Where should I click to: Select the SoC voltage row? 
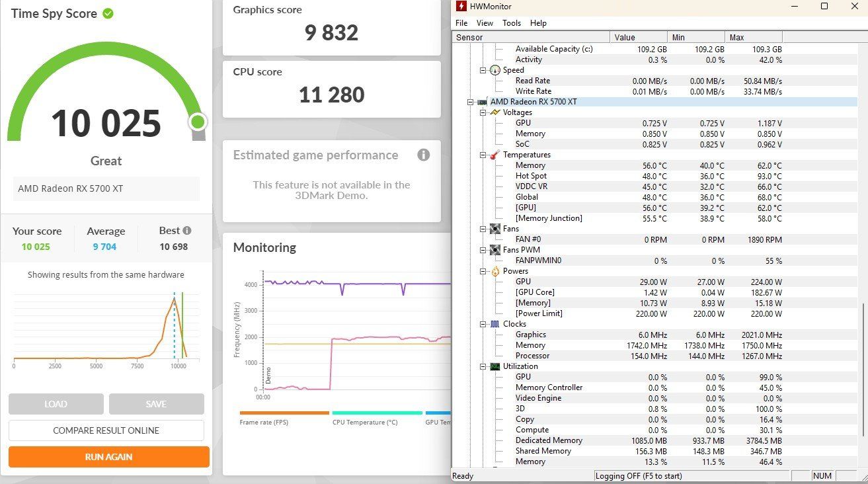coord(654,144)
